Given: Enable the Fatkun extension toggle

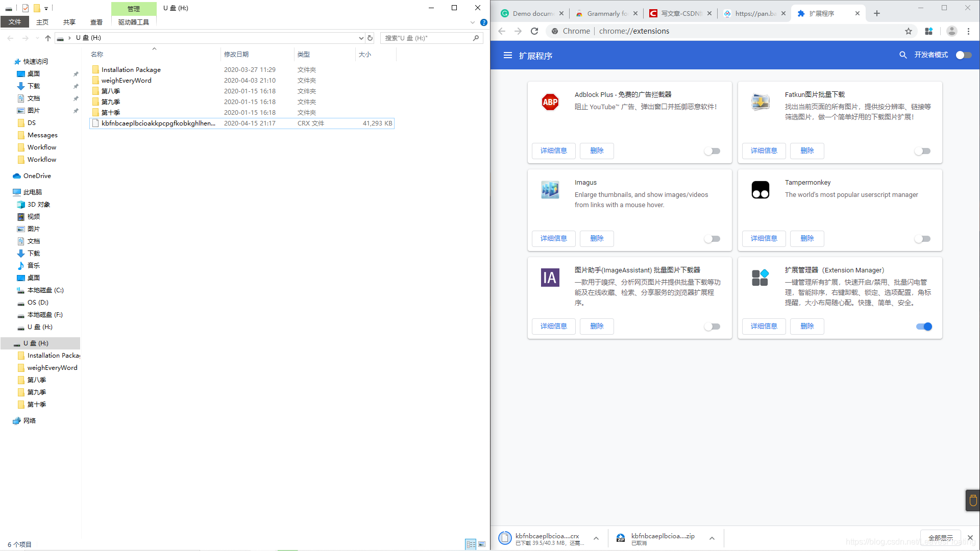Looking at the screenshot, I should click(922, 151).
